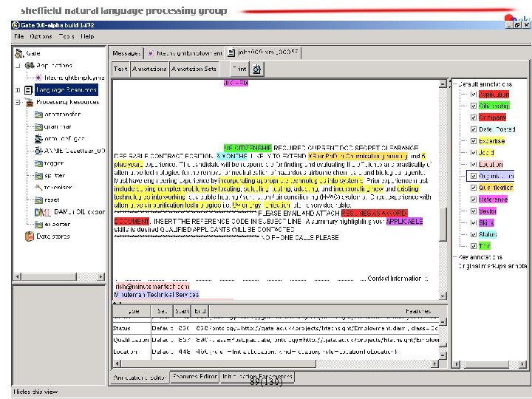Toggle the JobId annotation checkbox

click(x=474, y=153)
